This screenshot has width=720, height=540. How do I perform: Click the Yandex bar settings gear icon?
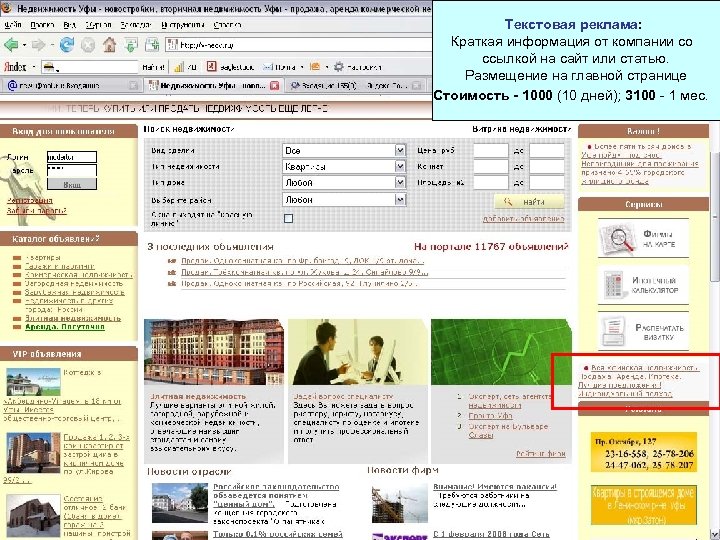coord(338,67)
